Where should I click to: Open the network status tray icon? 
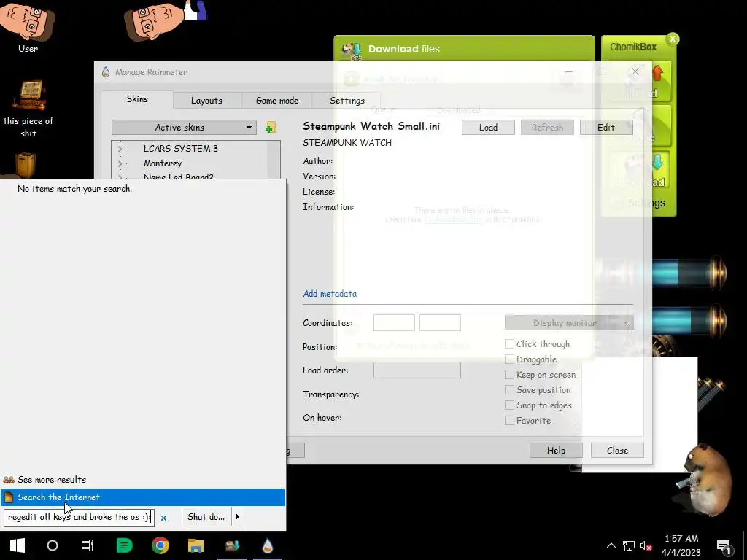628,545
